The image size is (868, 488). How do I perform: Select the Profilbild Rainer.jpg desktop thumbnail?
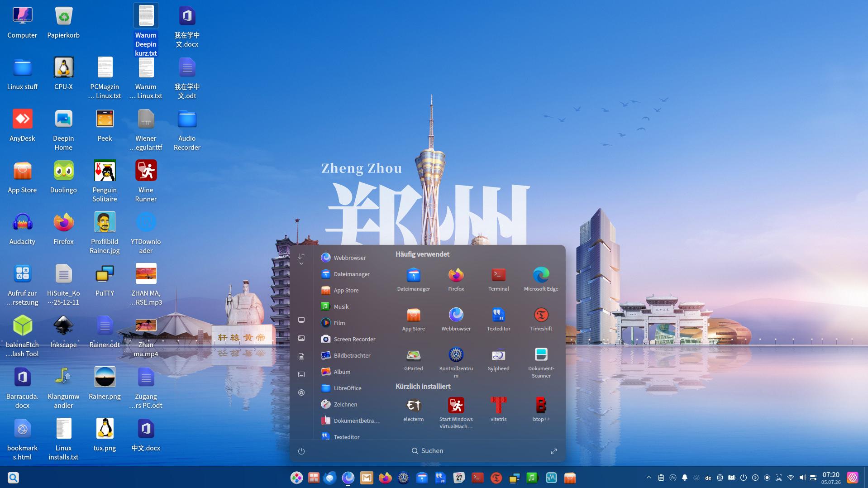[105, 233]
